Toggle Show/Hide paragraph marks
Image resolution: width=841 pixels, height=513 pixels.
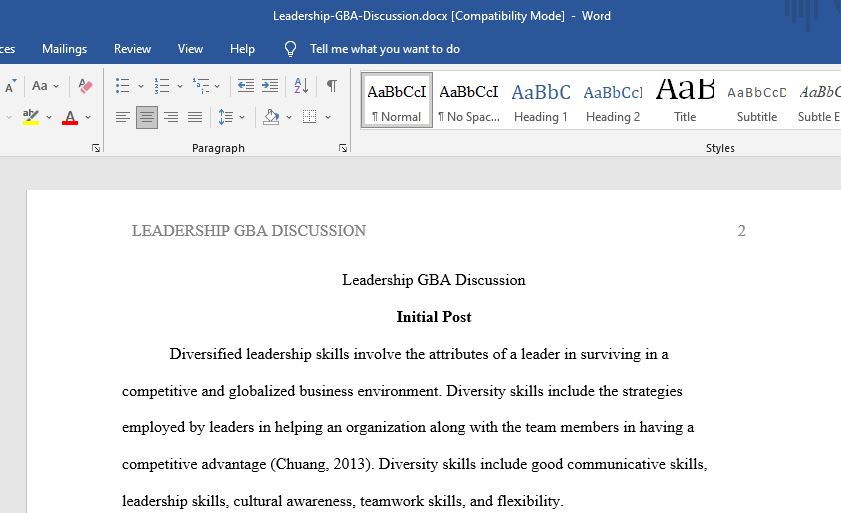[332, 86]
